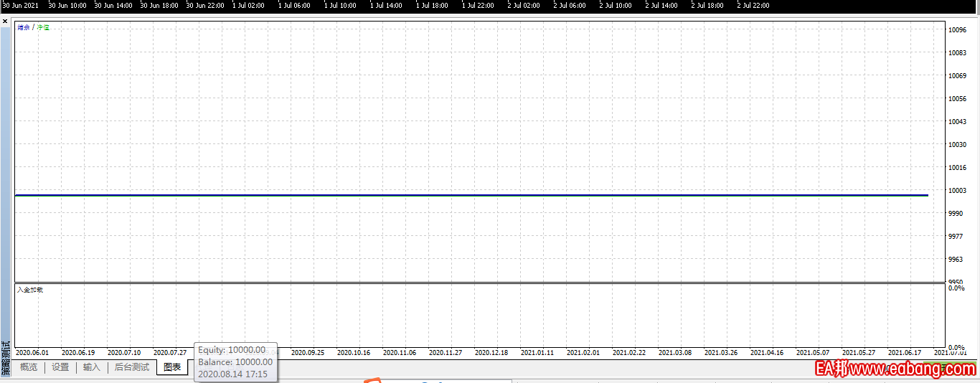Click the 2021.04.16 date label
Image resolution: width=980 pixels, height=383 pixels.
point(767,353)
